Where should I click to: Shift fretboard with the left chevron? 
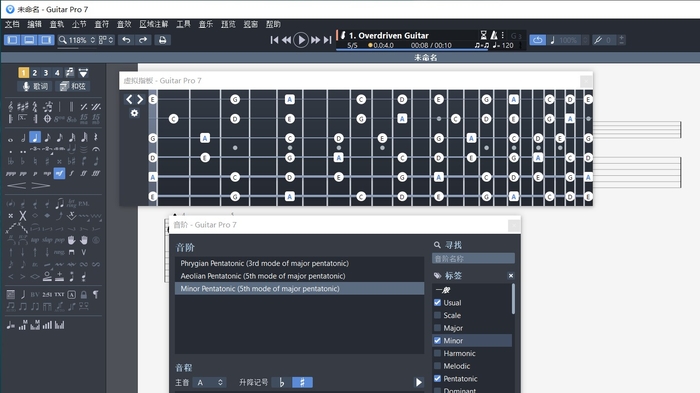tap(129, 99)
